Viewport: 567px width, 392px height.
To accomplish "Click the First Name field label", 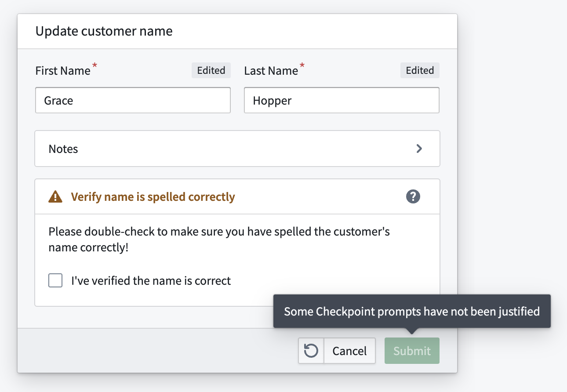I will tap(63, 70).
